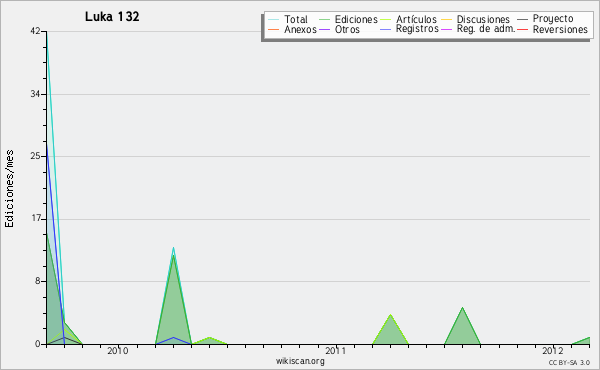
Task: Select the Artículos legend entry
Action: pos(416,19)
